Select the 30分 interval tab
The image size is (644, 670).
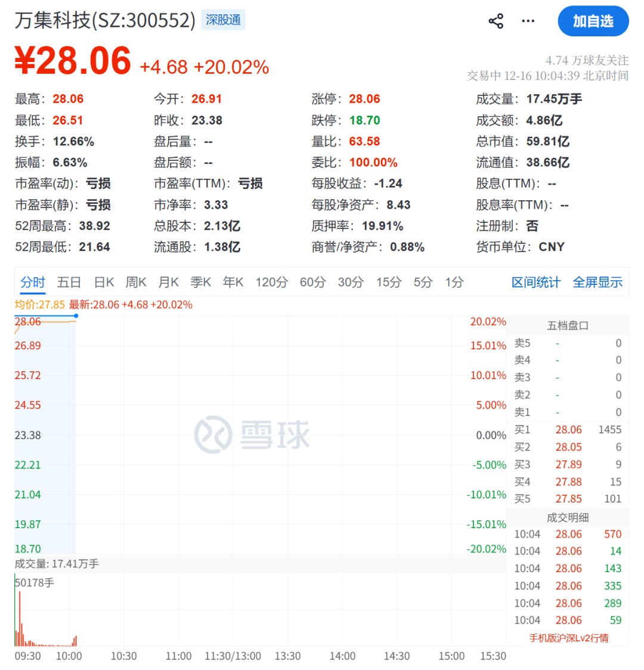coord(351,283)
